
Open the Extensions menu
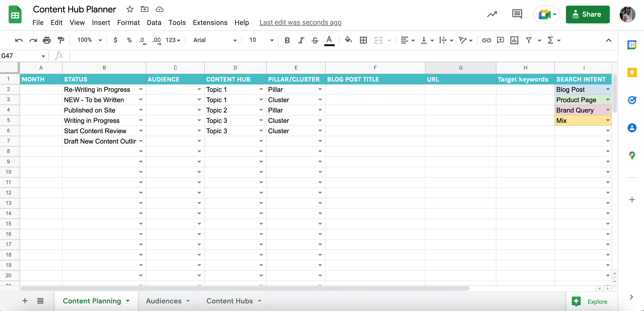click(210, 23)
